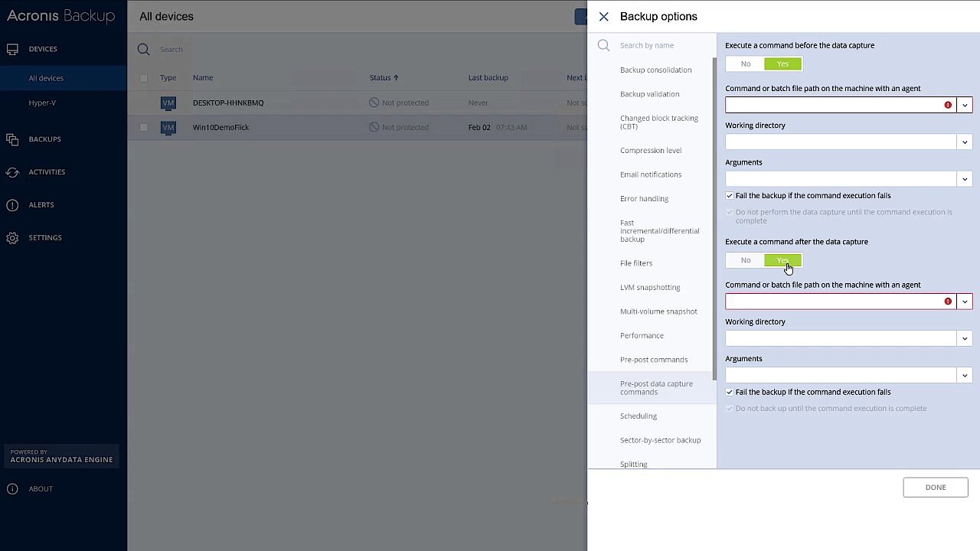Switch after-capture command toggle to No
Image resolution: width=980 pixels, height=551 pixels.
(745, 261)
